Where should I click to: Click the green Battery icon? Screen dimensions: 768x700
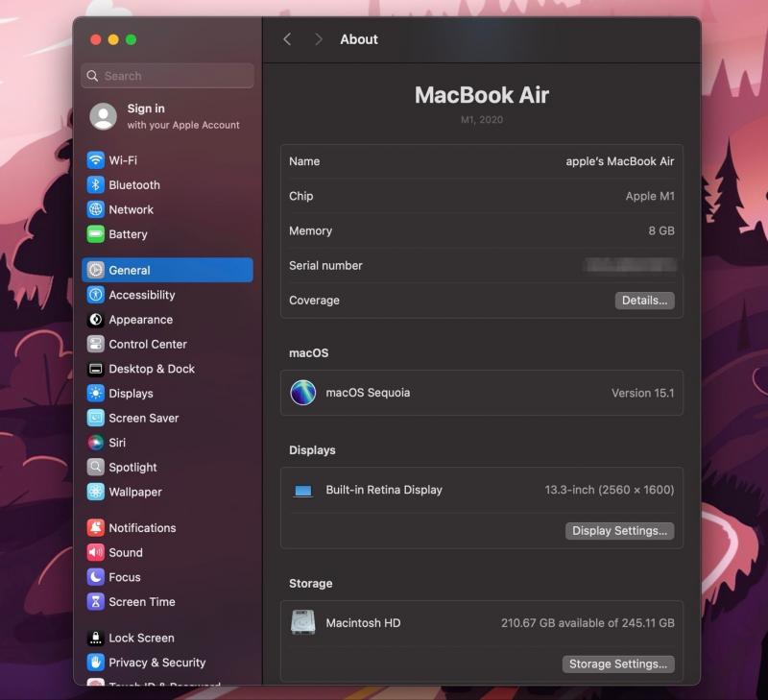[95, 234]
